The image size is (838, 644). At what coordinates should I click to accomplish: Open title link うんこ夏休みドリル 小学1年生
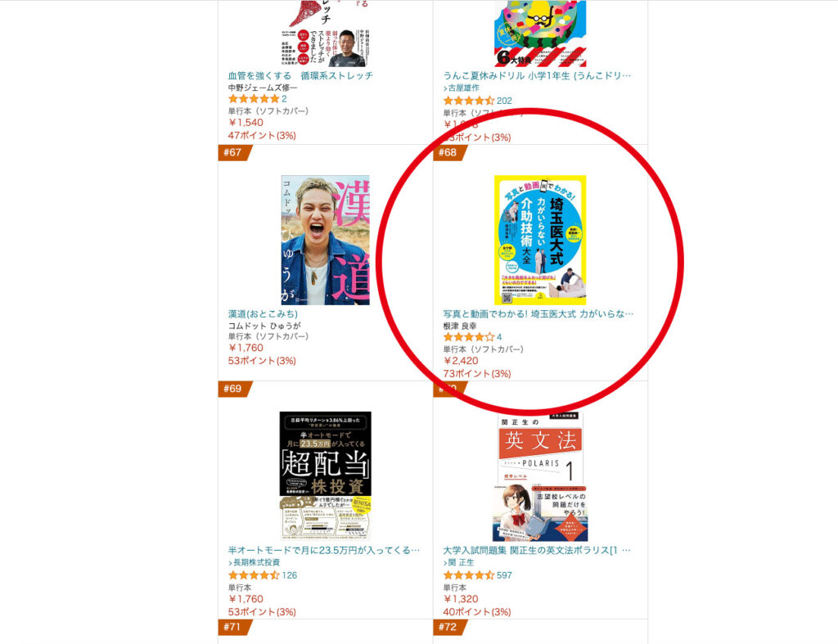click(x=537, y=76)
